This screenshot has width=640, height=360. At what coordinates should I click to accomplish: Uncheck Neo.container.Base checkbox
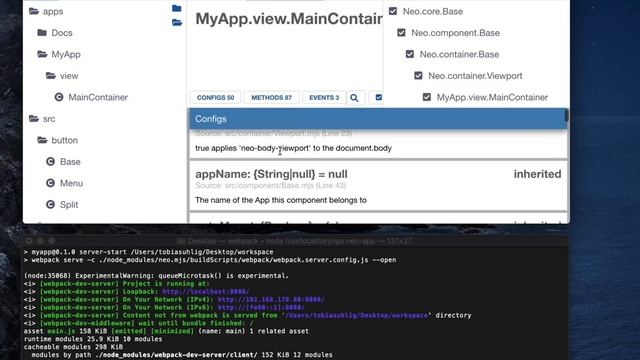click(410, 54)
